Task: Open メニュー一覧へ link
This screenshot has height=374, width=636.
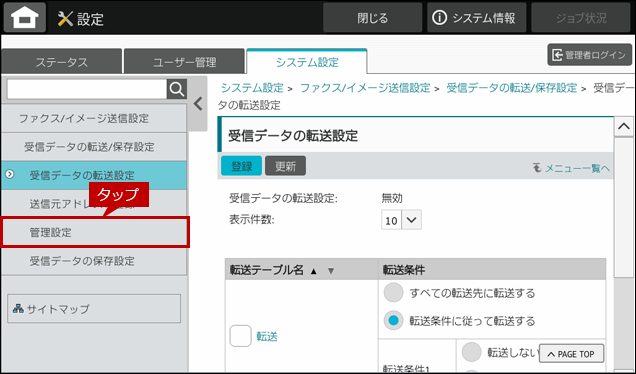Action: [x=572, y=168]
